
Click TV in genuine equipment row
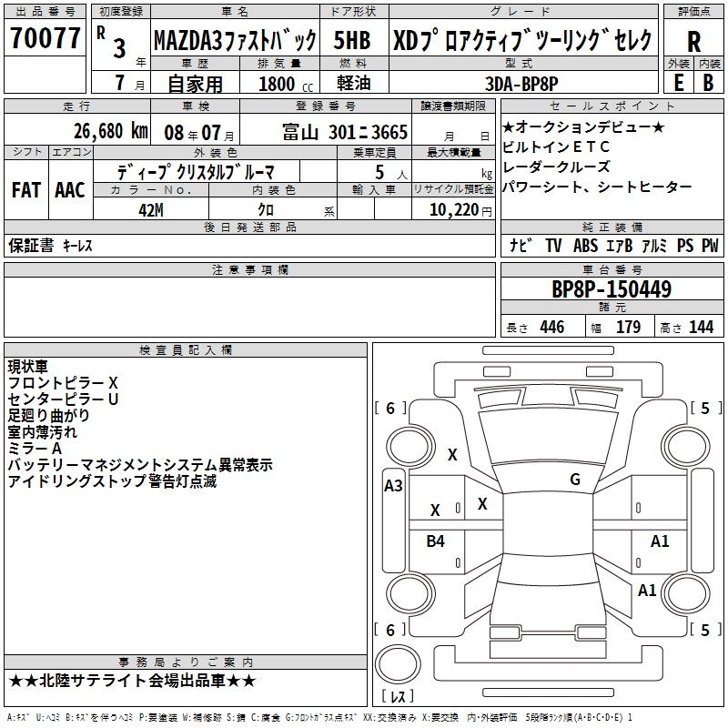click(x=553, y=245)
